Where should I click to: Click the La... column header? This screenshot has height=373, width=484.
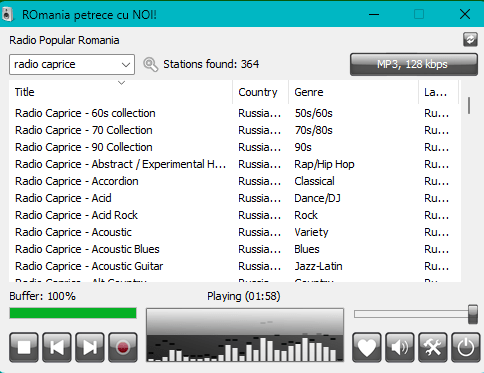[x=438, y=92]
